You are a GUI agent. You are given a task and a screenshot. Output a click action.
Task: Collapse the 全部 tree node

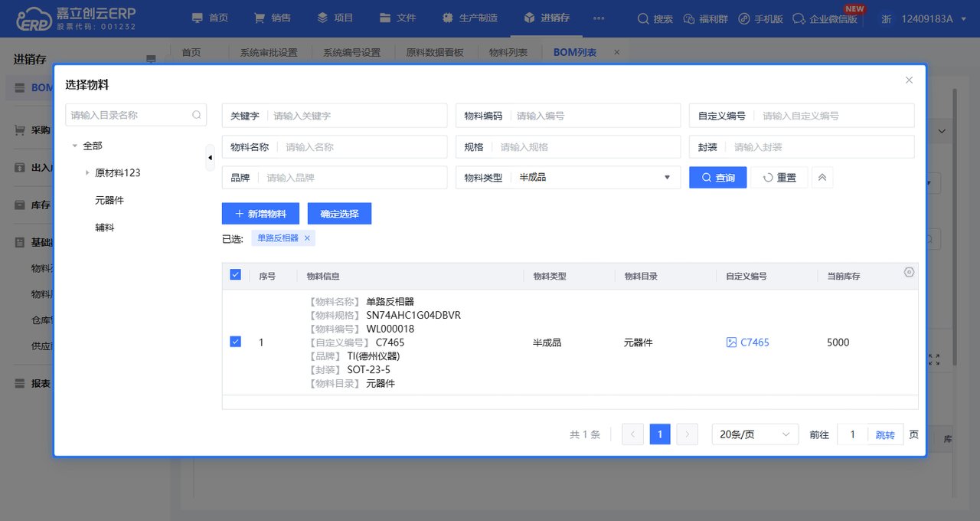pos(74,146)
